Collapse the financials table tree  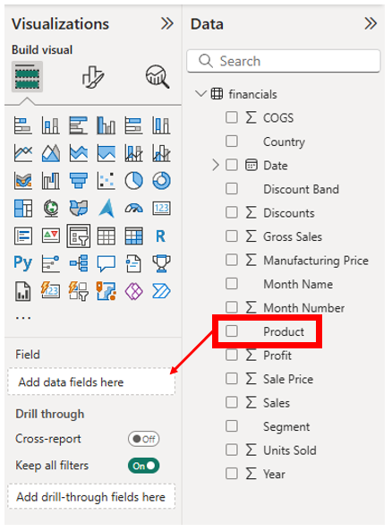(200, 94)
